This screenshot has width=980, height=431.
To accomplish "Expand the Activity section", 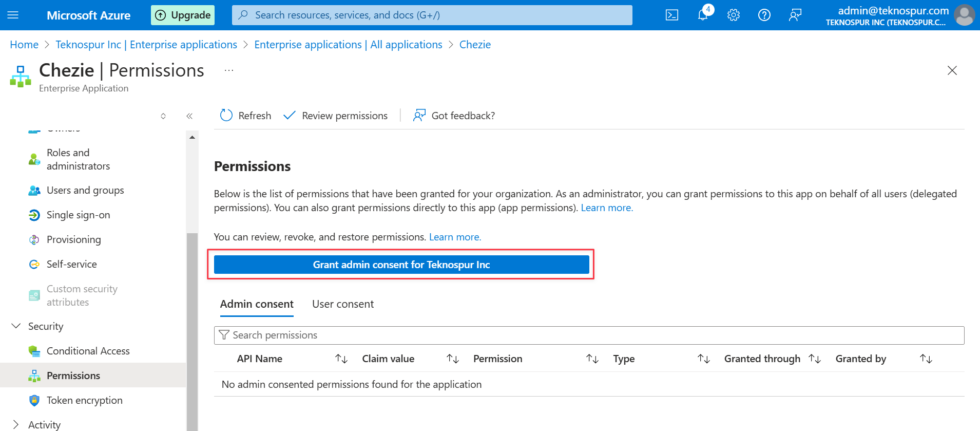I will coord(16,424).
